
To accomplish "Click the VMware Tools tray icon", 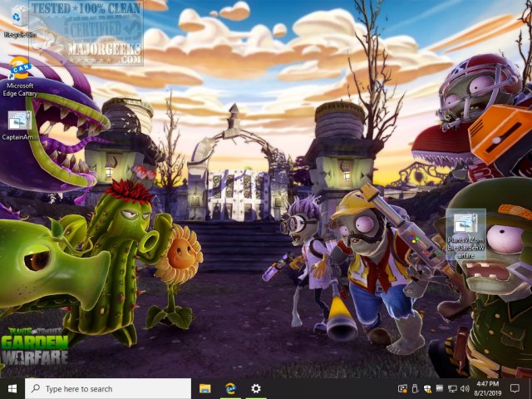I will tap(440, 388).
